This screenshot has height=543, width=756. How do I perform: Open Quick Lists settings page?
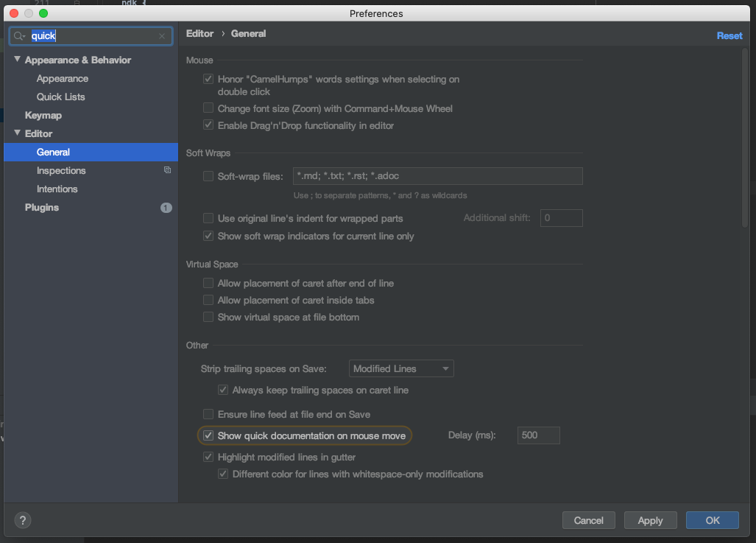coord(61,97)
